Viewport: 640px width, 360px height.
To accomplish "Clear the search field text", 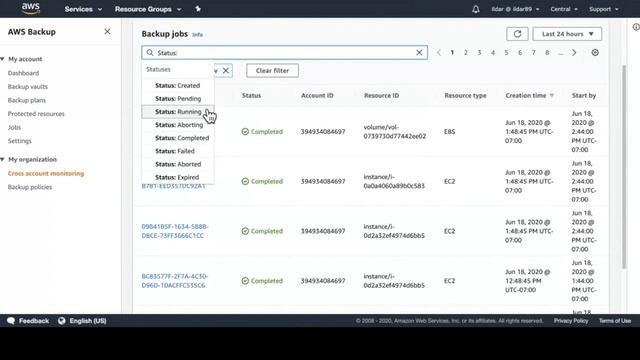I will point(419,53).
